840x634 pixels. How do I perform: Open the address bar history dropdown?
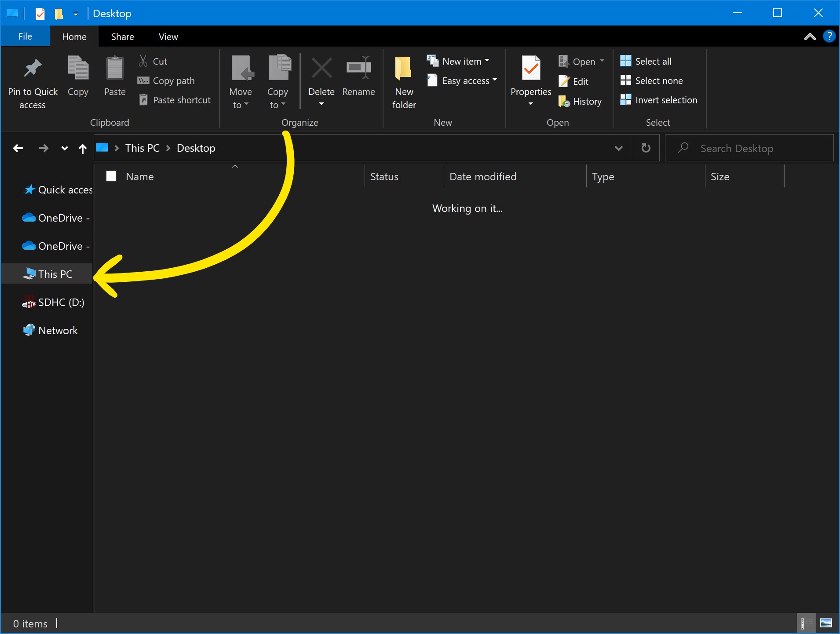[618, 148]
